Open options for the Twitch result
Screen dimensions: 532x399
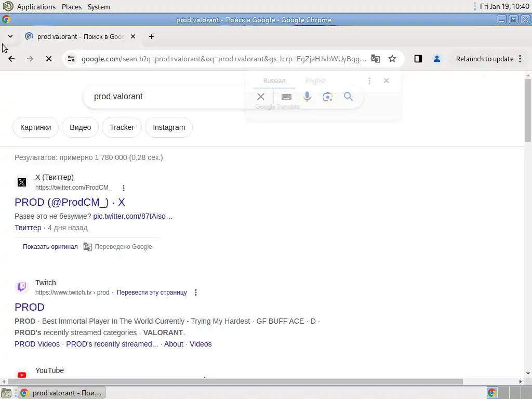[196, 292]
